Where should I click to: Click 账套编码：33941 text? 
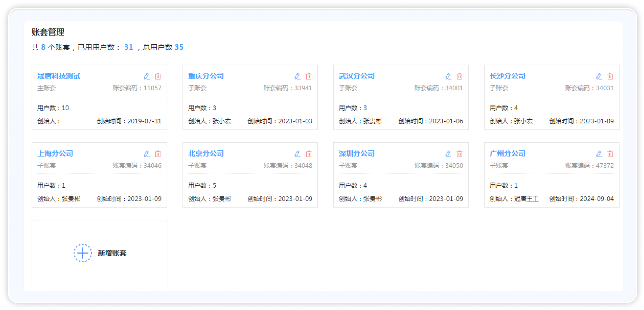pos(288,88)
